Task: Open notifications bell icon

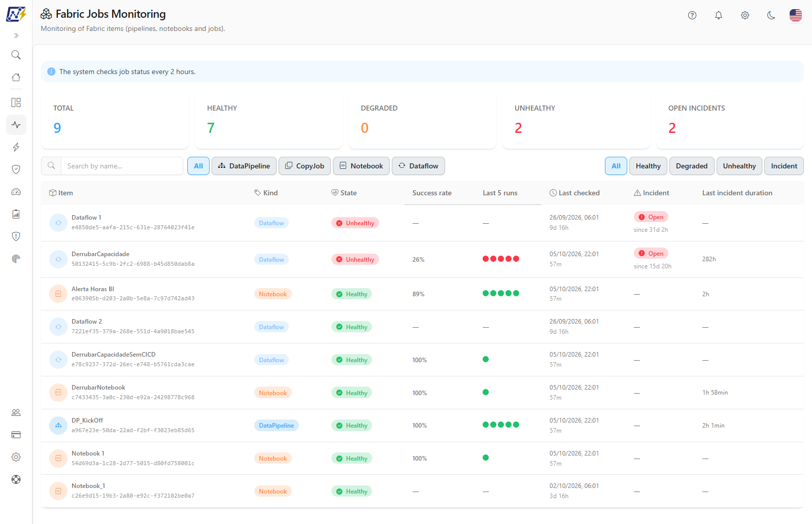Action: [x=719, y=15]
